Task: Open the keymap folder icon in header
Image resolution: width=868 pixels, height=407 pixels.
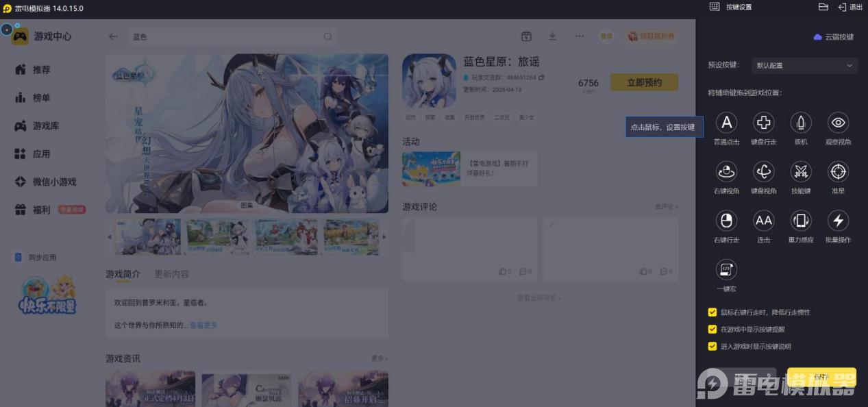Action: (823, 7)
